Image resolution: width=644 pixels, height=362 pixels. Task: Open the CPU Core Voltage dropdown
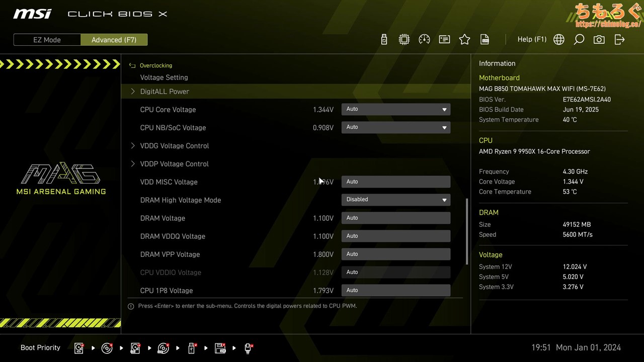click(395, 109)
